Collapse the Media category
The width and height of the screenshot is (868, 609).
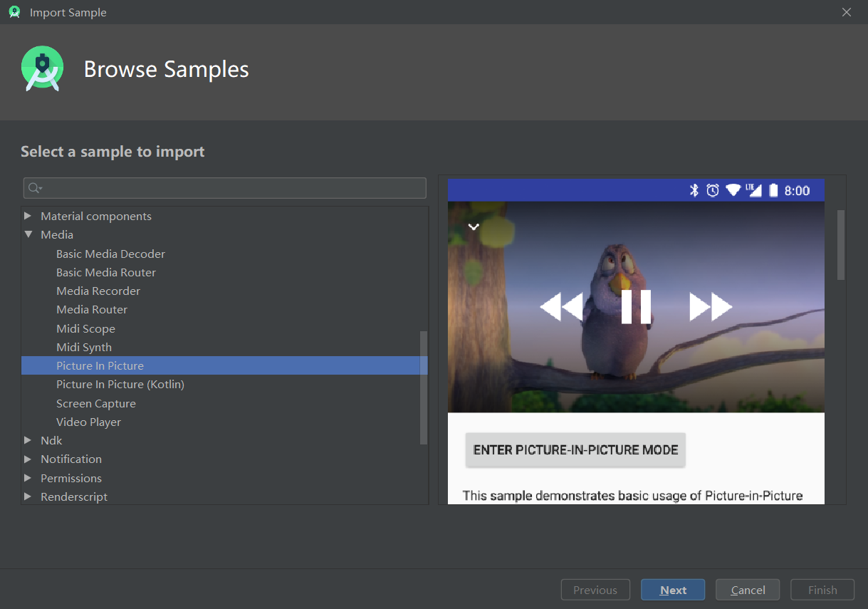[x=28, y=234]
